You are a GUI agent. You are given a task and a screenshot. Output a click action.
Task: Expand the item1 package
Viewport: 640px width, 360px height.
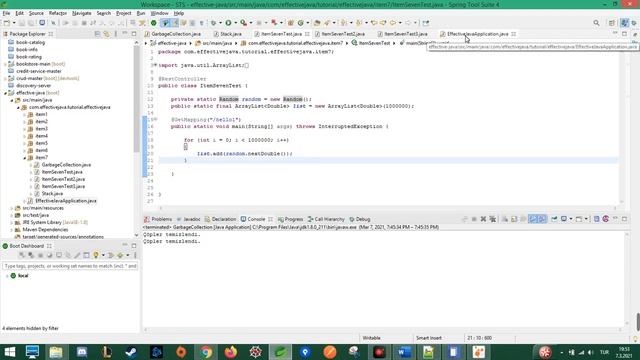(24, 115)
